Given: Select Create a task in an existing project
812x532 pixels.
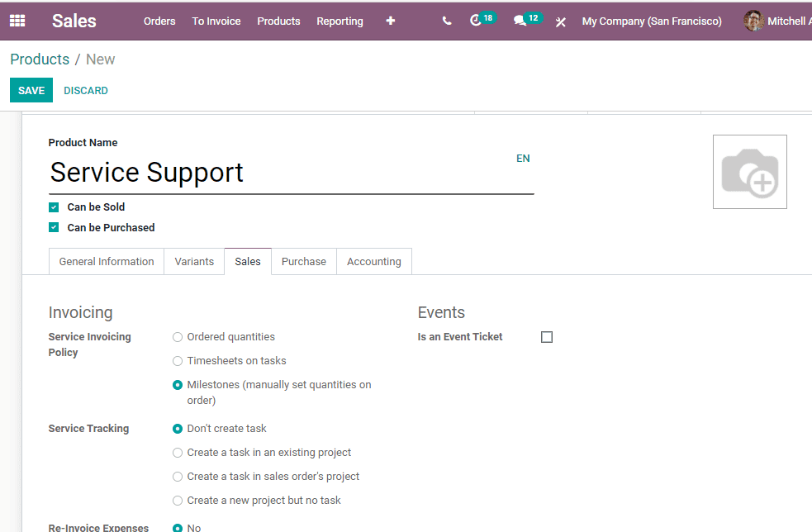Looking at the screenshot, I should click(x=178, y=453).
